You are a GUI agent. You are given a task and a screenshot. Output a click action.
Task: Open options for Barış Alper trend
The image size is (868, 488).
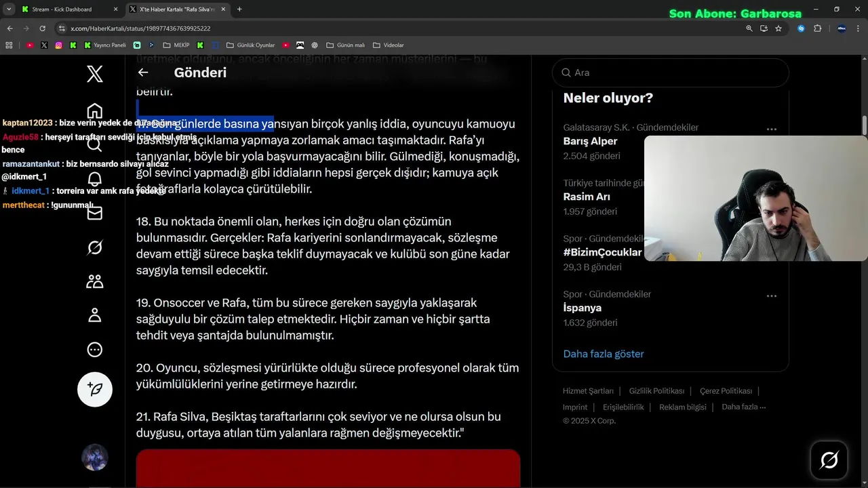coord(772,129)
